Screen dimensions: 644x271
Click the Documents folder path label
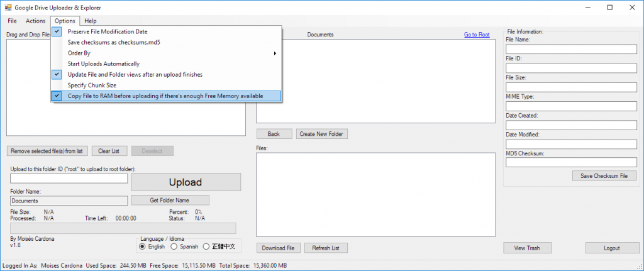(320, 35)
